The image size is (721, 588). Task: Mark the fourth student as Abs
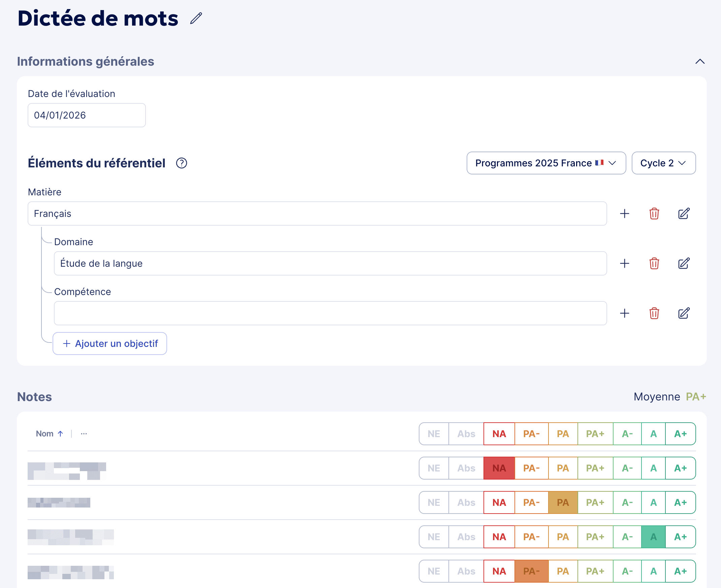pyautogui.click(x=466, y=571)
